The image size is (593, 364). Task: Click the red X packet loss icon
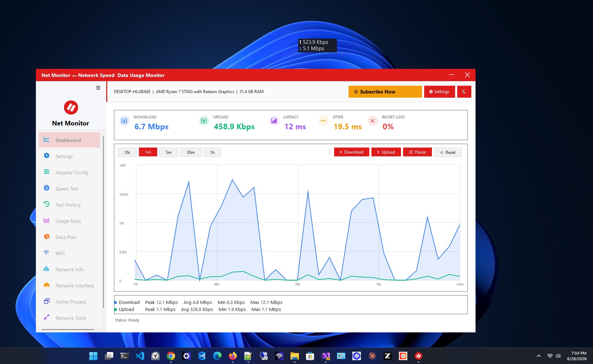(372, 121)
